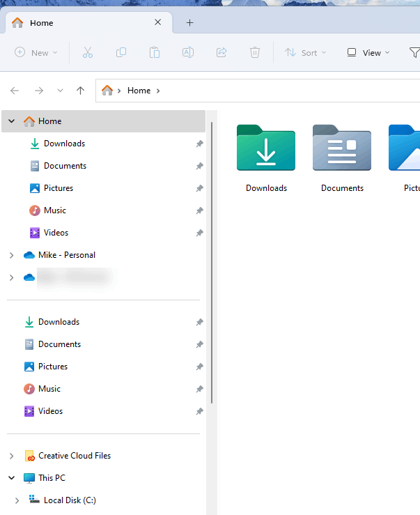Viewport: 420px width, 515px height.
Task: Click the New button
Action: coord(36,52)
